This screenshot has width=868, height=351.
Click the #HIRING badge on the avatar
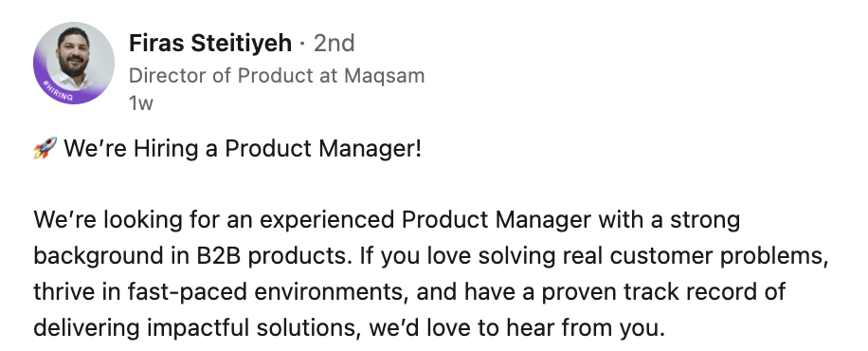(x=58, y=92)
